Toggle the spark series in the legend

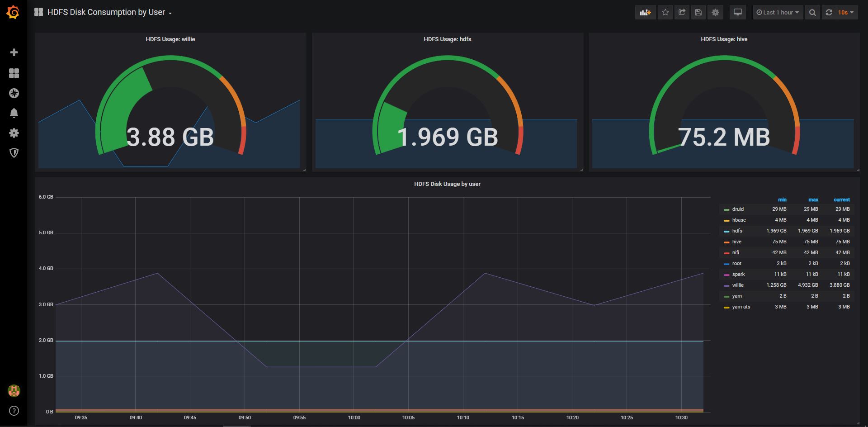click(x=738, y=274)
